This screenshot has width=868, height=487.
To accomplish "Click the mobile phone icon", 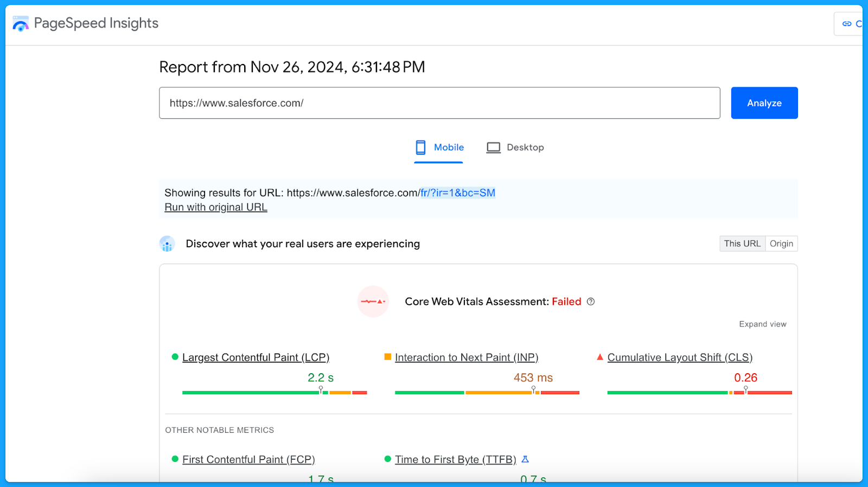I will click(x=420, y=148).
